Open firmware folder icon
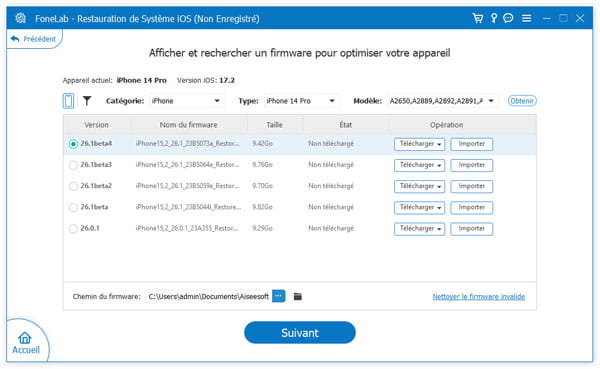The height and width of the screenshot is (369, 600). tap(298, 296)
